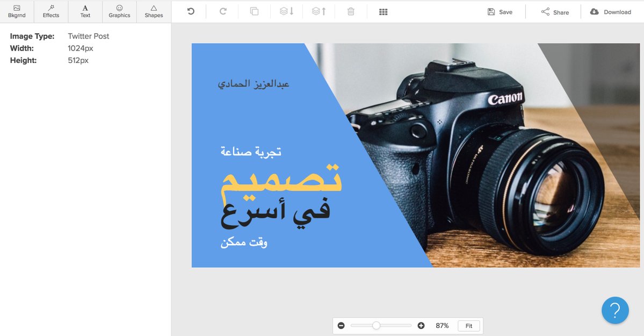Open the Effects tab
The height and width of the screenshot is (336, 644).
point(51,11)
